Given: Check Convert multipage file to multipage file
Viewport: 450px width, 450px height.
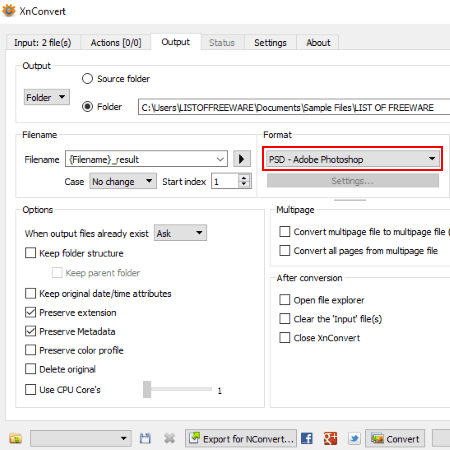Looking at the screenshot, I should pyautogui.click(x=285, y=231).
